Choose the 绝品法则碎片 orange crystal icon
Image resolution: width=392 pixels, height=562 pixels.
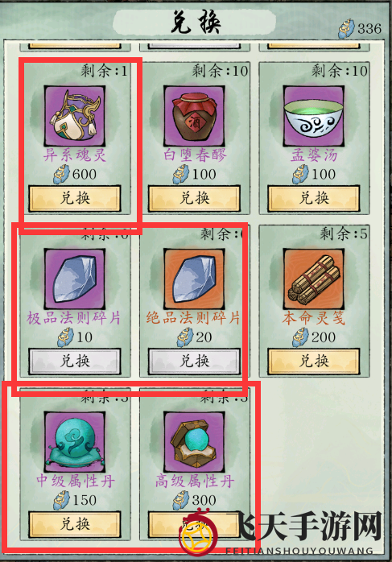pyautogui.click(x=194, y=279)
